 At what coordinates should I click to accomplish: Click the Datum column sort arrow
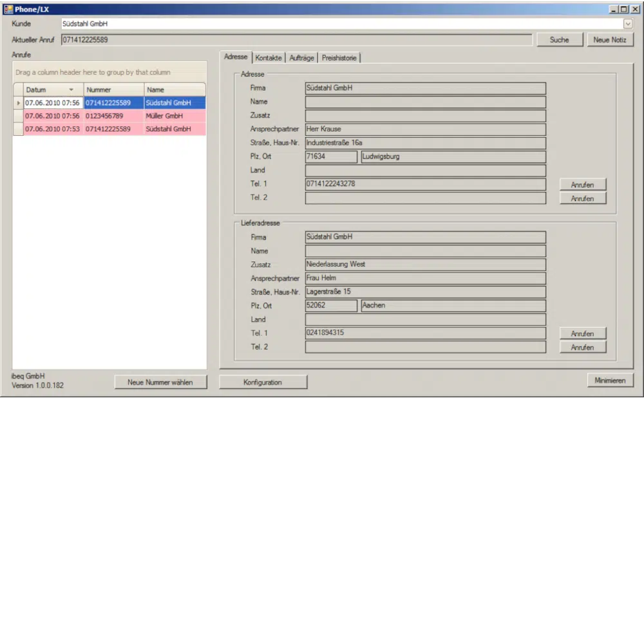pyautogui.click(x=71, y=90)
